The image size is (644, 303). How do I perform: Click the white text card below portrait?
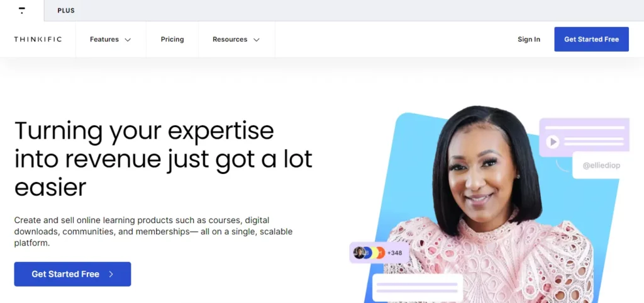(418, 288)
